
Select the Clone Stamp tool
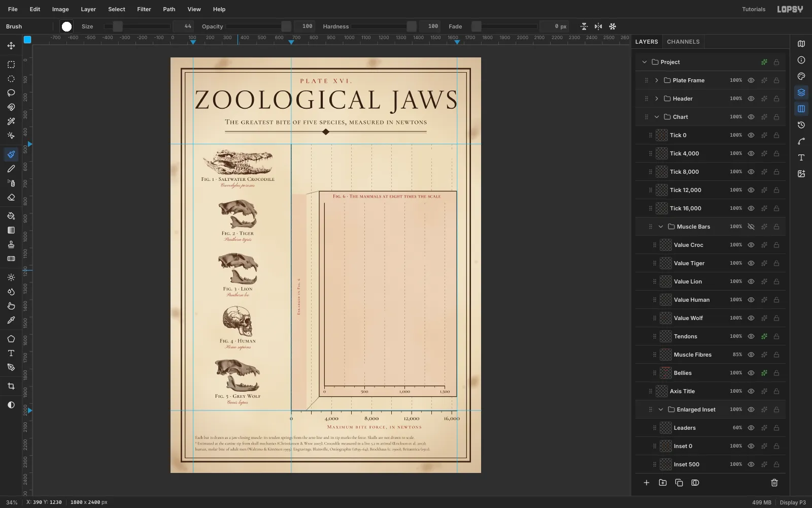pyautogui.click(x=11, y=244)
